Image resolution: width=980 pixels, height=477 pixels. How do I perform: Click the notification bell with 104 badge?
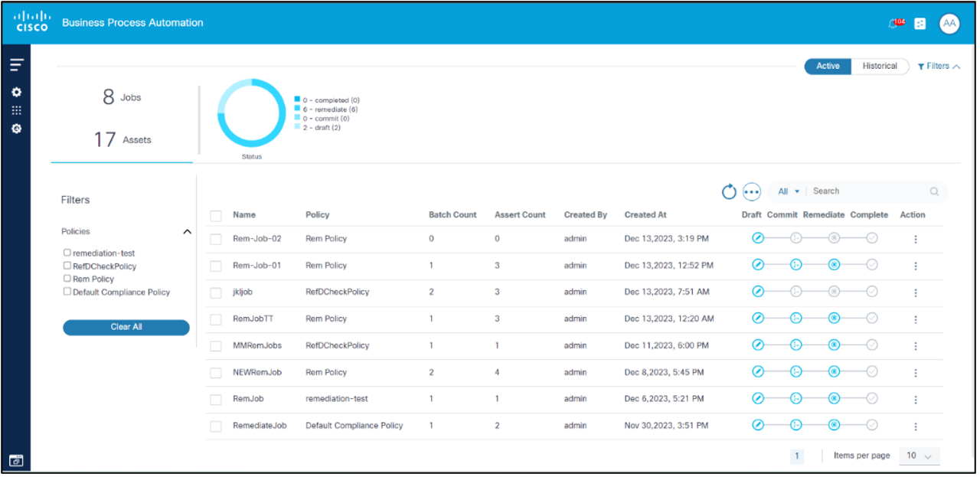pyautogui.click(x=895, y=23)
